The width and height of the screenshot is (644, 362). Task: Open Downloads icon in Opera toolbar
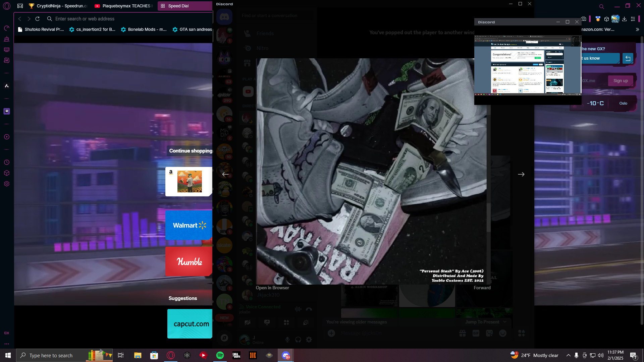pyautogui.click(x=624, y=19)
